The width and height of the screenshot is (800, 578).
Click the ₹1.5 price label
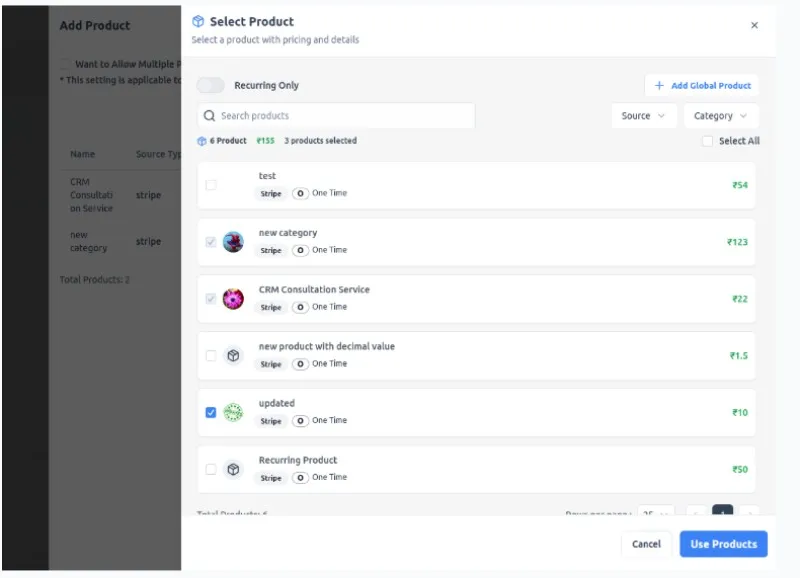click(x=739, y=356)
